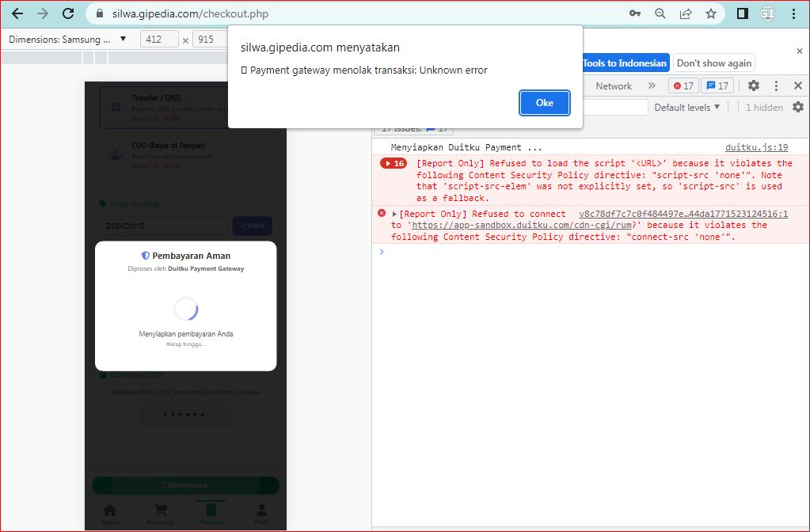Click the loading spinner in payment modal
Viewport: 810px width, 532px height.
click(x=186, y=309)
